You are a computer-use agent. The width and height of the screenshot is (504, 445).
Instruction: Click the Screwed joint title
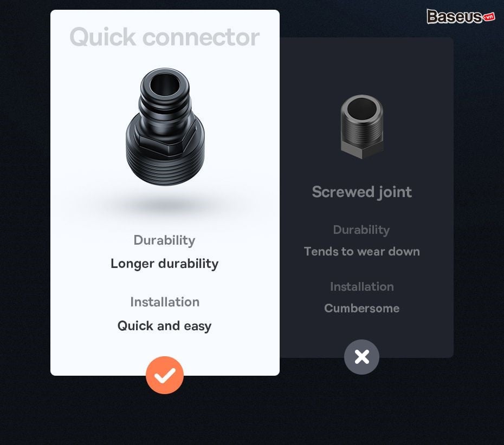[x=361, y=192]
